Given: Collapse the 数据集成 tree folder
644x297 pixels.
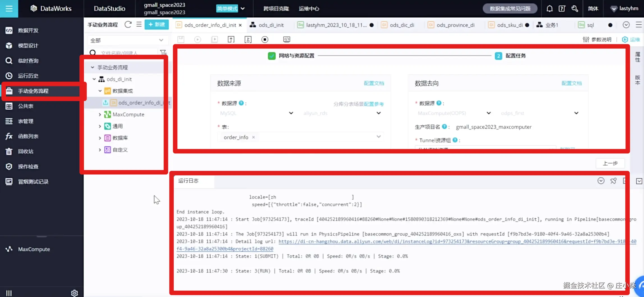Looking at the screenshot, I should pyautogui.click(x=100, y=91).
